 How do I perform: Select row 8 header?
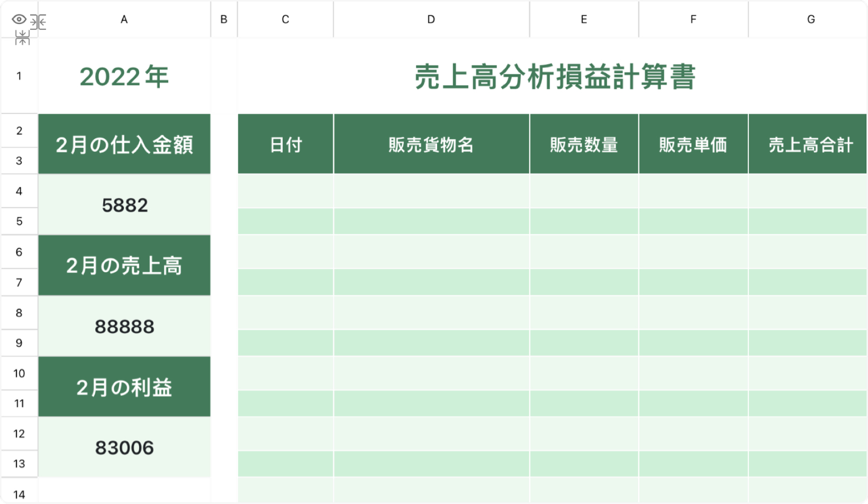(19, 313)
